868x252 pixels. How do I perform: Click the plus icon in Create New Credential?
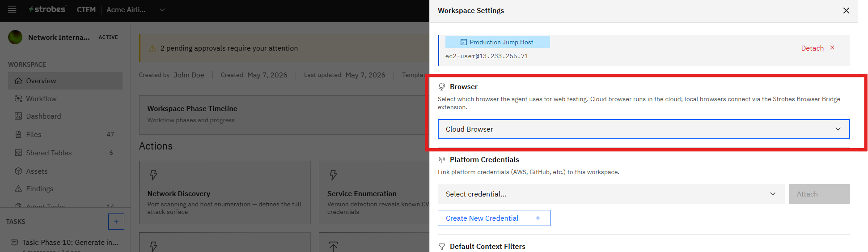tap(538, 218)
